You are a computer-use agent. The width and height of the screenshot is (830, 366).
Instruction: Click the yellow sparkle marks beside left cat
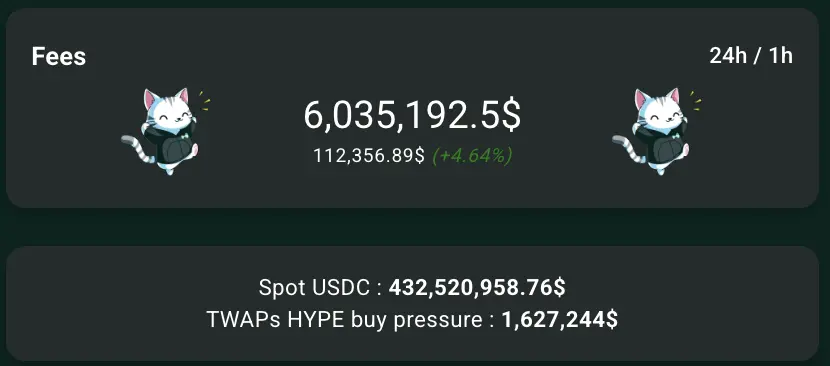[x=205, y=101]
